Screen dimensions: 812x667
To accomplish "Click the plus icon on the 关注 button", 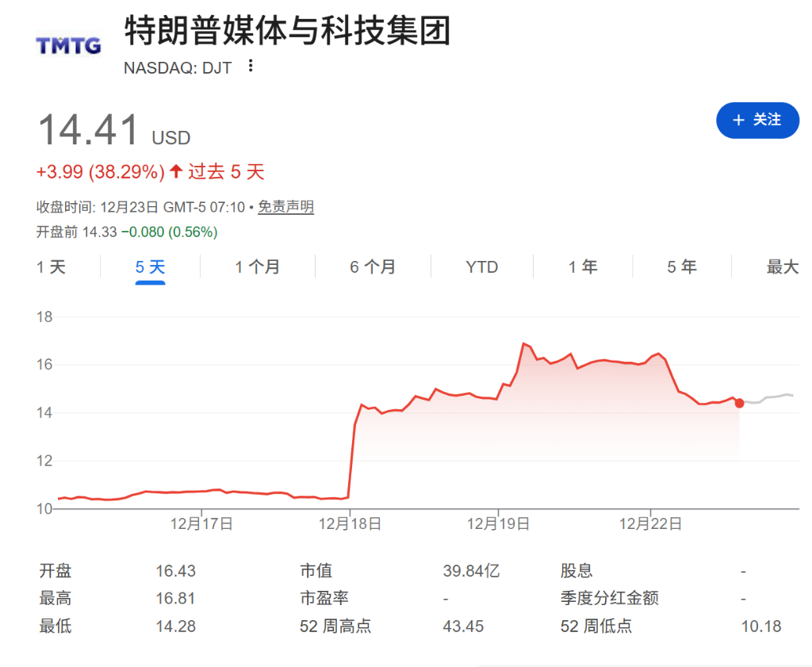I will pyautogui.click(x=739, y=121).
